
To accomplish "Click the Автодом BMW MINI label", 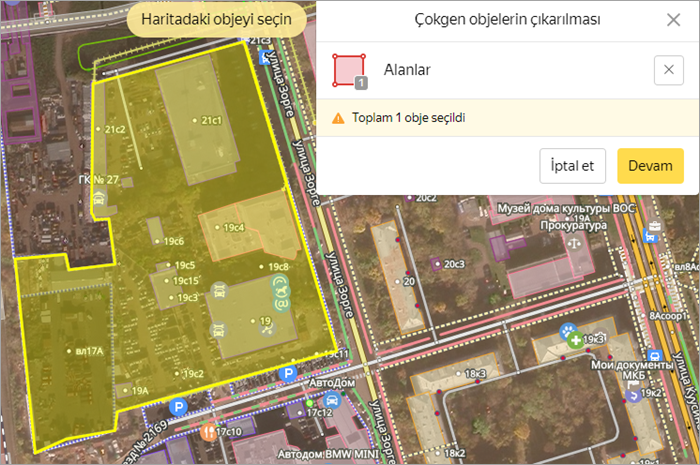I will coord(328,454).
